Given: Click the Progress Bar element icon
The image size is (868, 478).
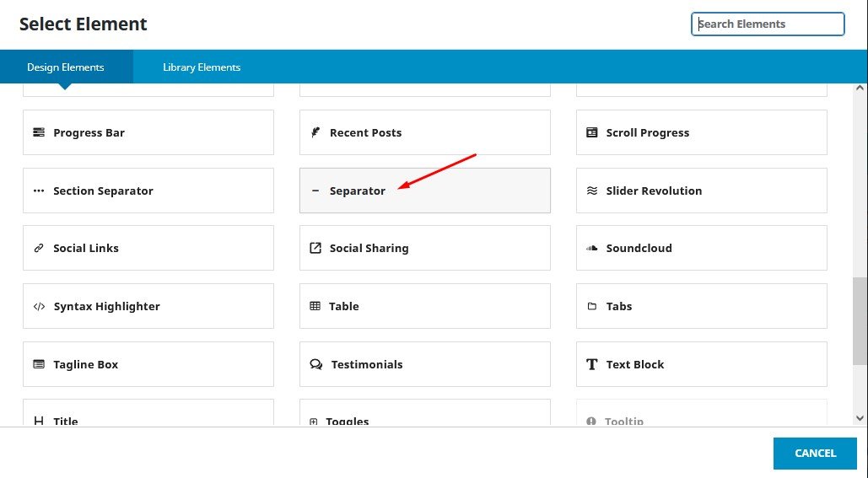Looking at the screenshot, I should (x=39, y=132).
